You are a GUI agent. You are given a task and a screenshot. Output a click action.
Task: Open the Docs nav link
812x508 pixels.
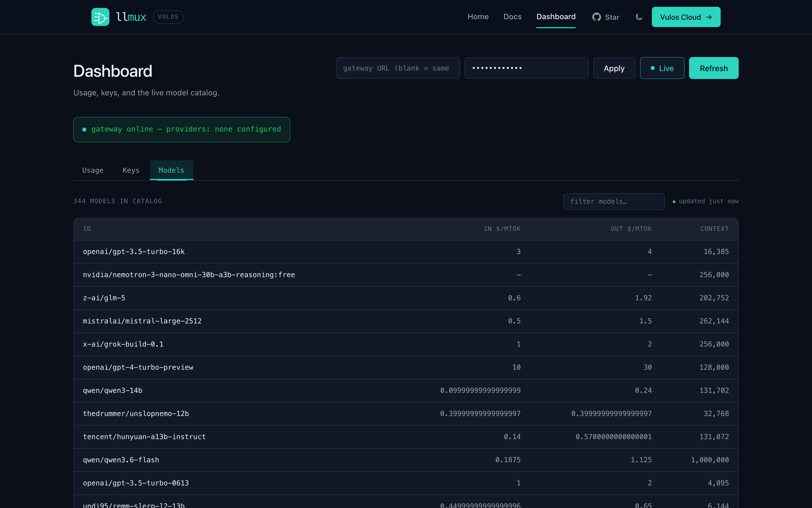tap(512, 17)
